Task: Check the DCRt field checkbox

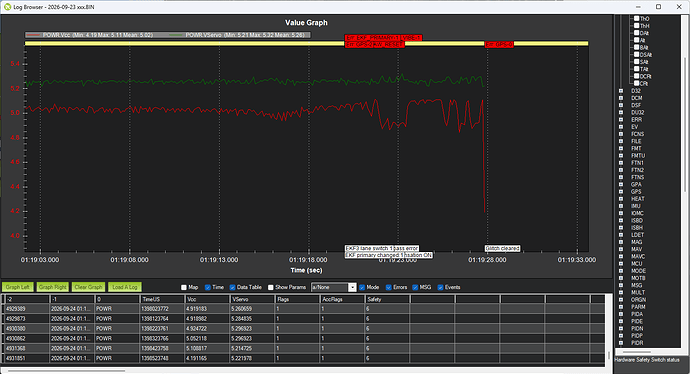Action: (x=636, y=76)
